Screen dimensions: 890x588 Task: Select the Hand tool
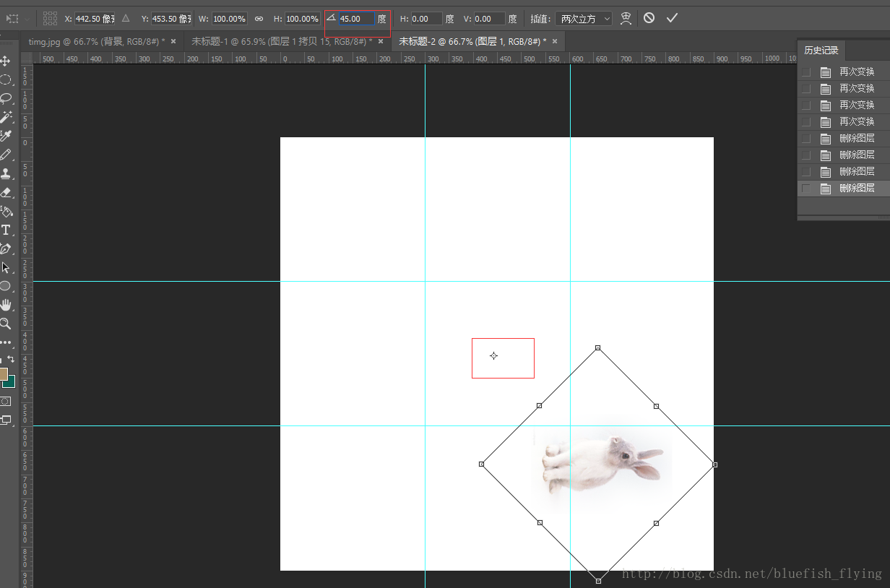pos(6,305)
